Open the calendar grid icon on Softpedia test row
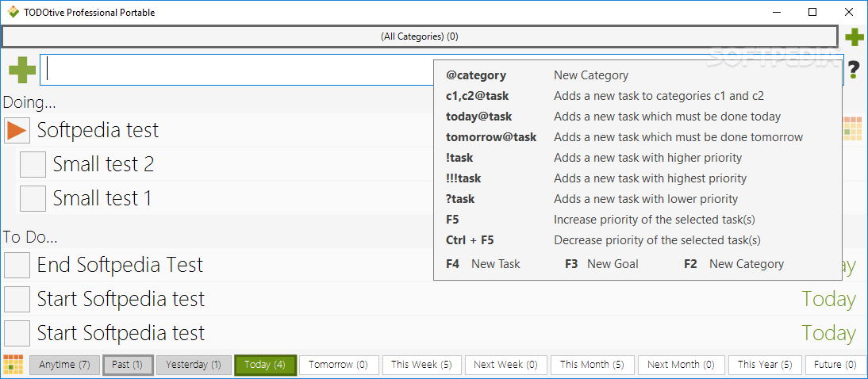Viewport: 868px width, 379px height. tap(853, 128)
